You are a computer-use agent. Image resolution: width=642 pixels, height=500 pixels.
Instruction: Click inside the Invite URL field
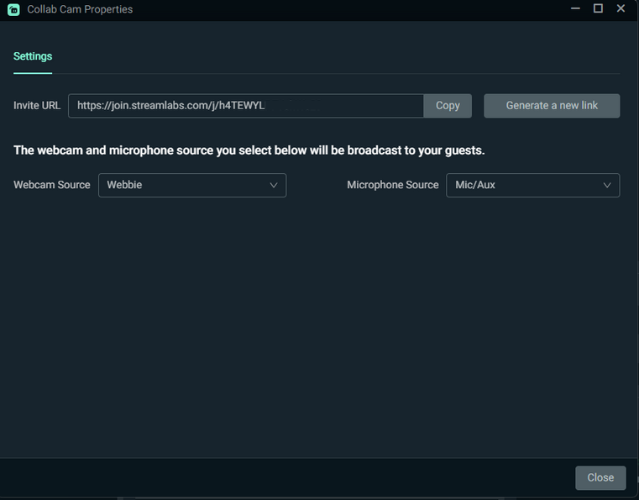pos(245,106)
